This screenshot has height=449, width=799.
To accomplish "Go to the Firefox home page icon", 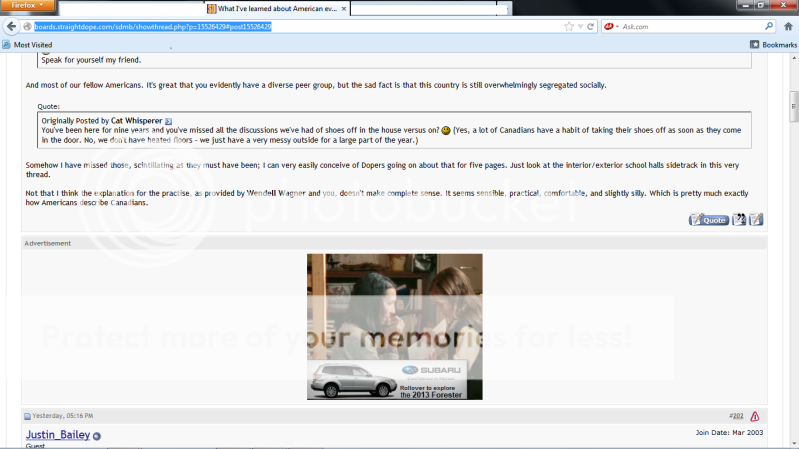I will tap(789, 26).
